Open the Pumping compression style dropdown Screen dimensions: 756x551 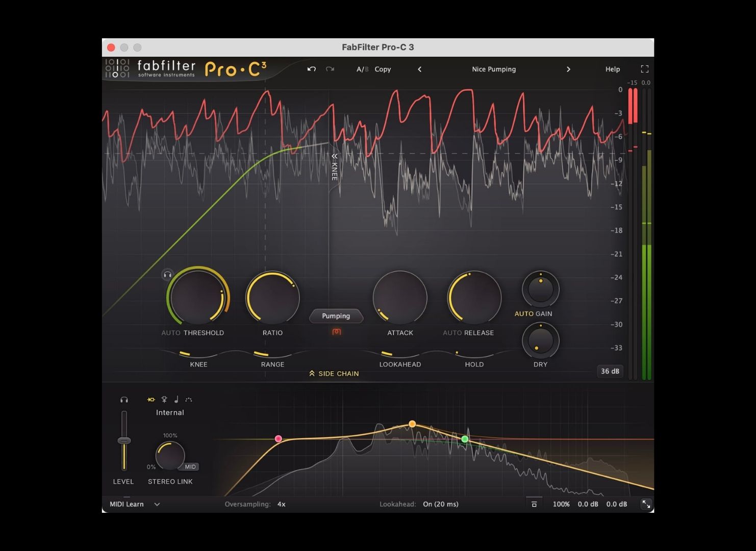(336, 316)
